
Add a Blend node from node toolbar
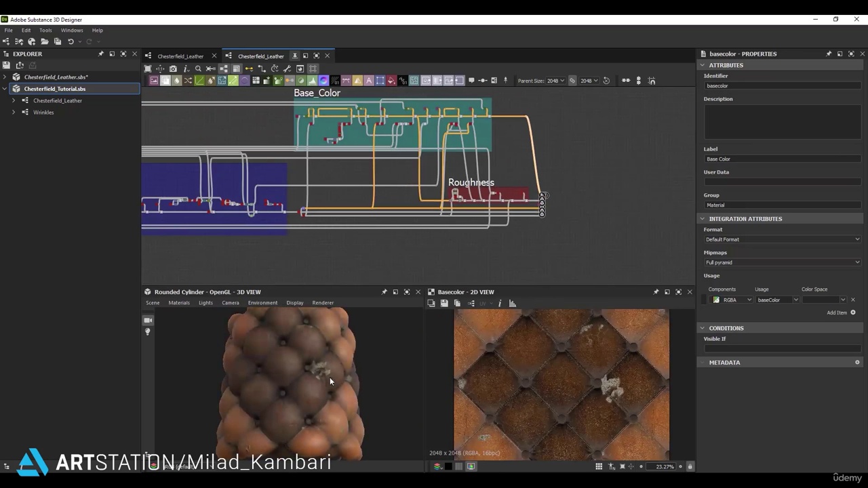[x=165, y=81]
